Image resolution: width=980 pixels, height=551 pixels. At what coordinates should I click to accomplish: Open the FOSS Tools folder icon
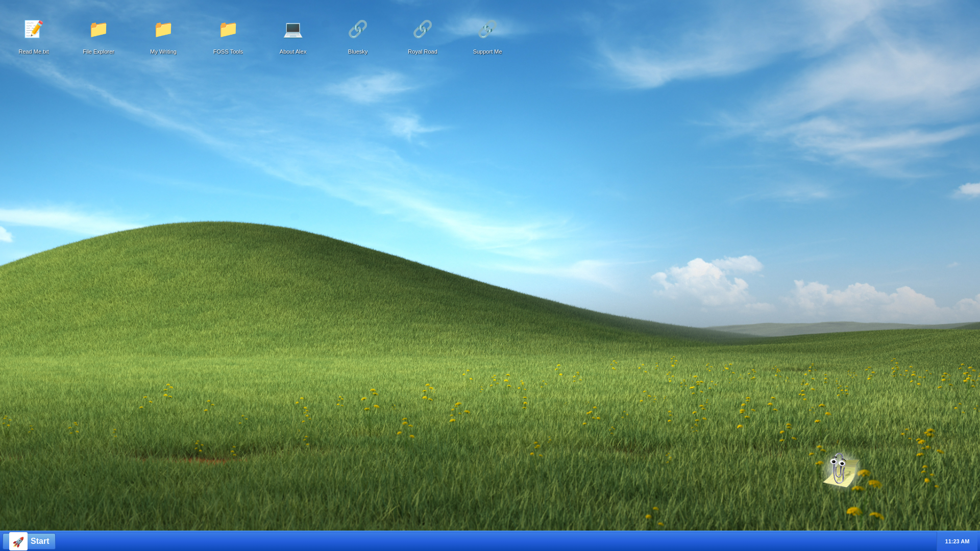228,30
